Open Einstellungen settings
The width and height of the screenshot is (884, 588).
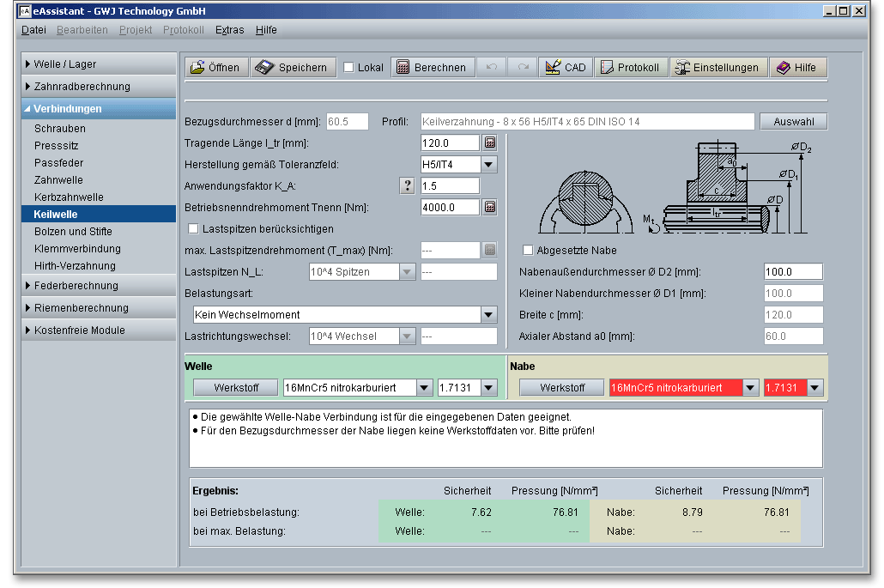[717, 68]
